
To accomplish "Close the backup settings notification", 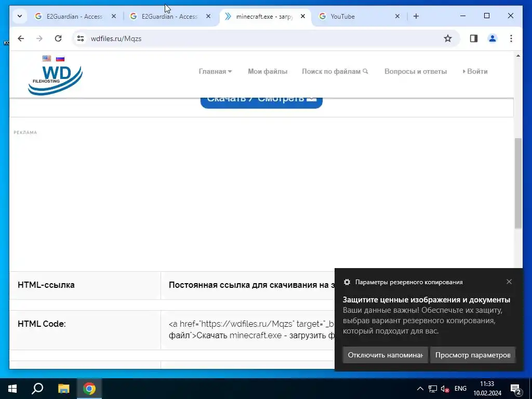I will pos(509,282).
